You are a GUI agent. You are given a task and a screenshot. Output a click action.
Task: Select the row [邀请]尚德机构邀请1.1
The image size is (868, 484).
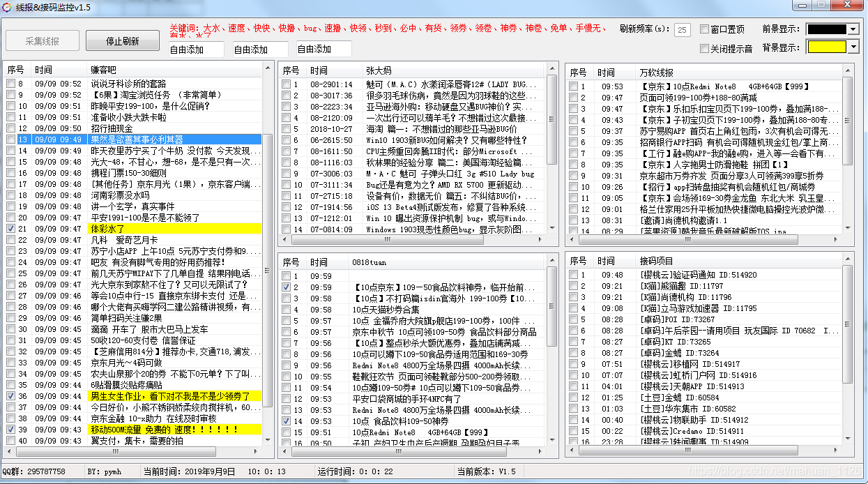pos(704,220)
